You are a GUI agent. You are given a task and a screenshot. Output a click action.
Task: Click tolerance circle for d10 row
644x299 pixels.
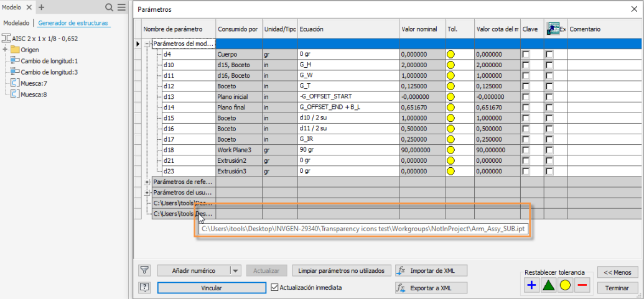tap(451, 65)
